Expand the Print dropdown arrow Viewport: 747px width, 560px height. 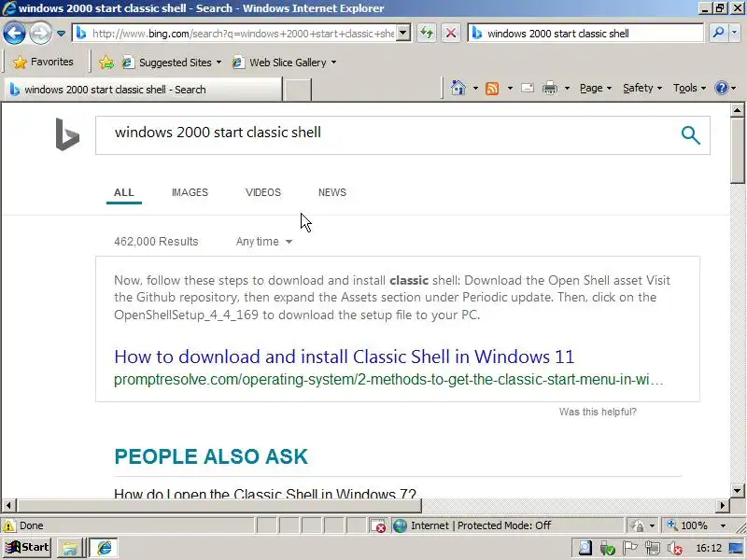(x=567, y=88)
